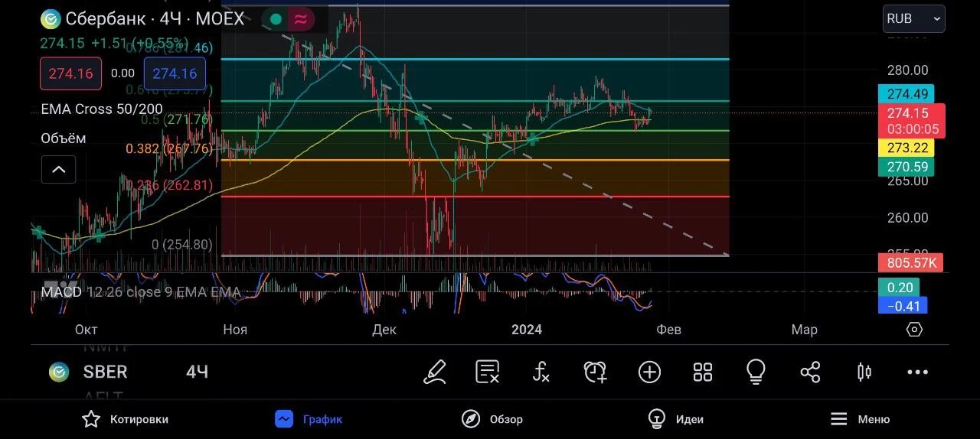Click the yellow 273.22 EMA price label

[x=906, y=148]
